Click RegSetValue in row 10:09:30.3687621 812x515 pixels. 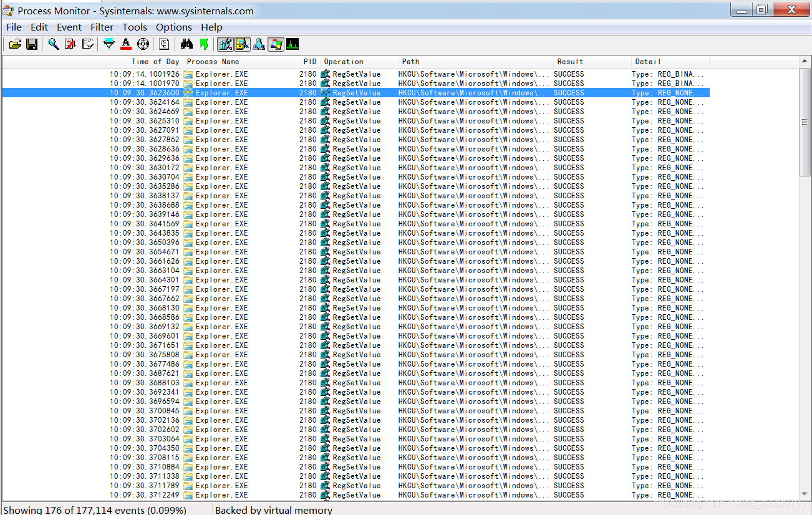357,373
